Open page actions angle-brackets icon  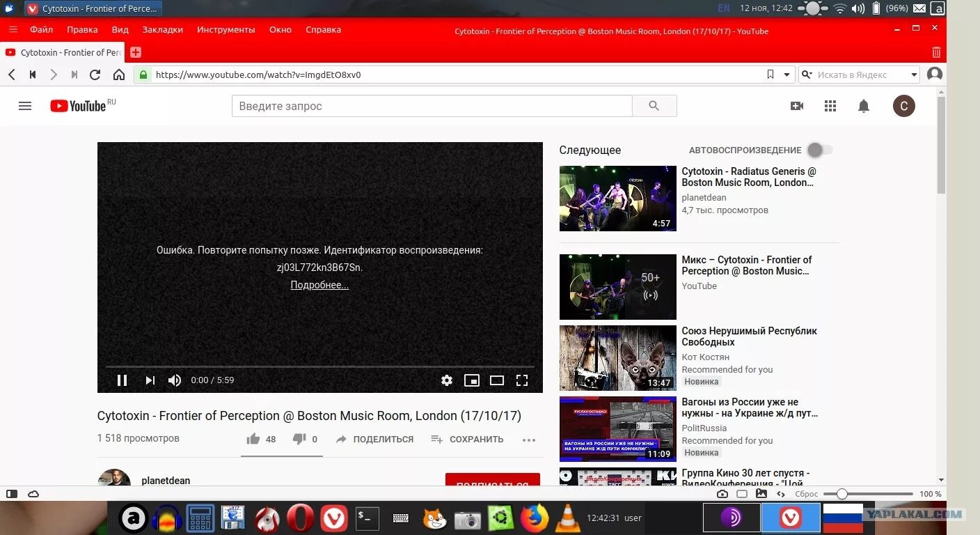tap(782, 494)
